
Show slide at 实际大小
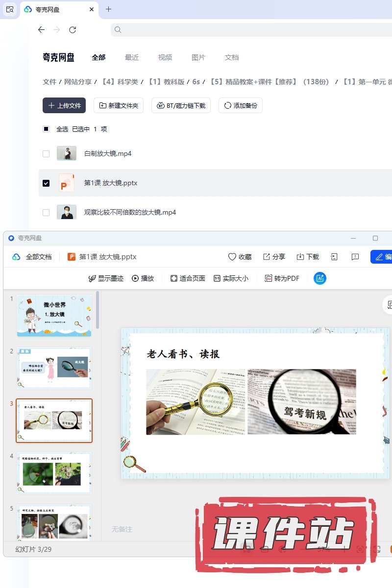pyautogui.click(x=231, y=278)
